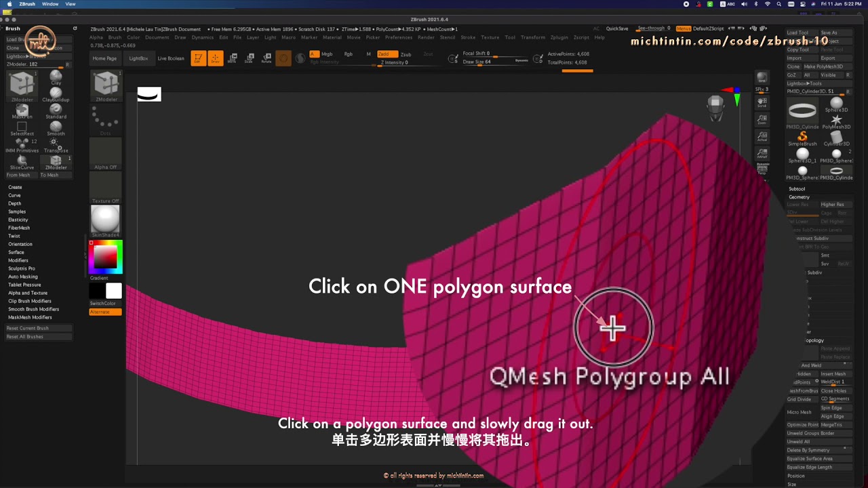
Task: Select the SimpleBrush tool
Action: [x=802, y=138]
